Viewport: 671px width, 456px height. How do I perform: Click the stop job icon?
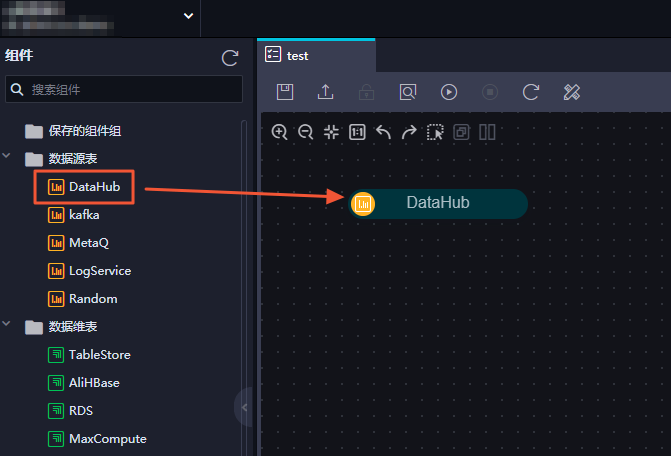point(490,92)
